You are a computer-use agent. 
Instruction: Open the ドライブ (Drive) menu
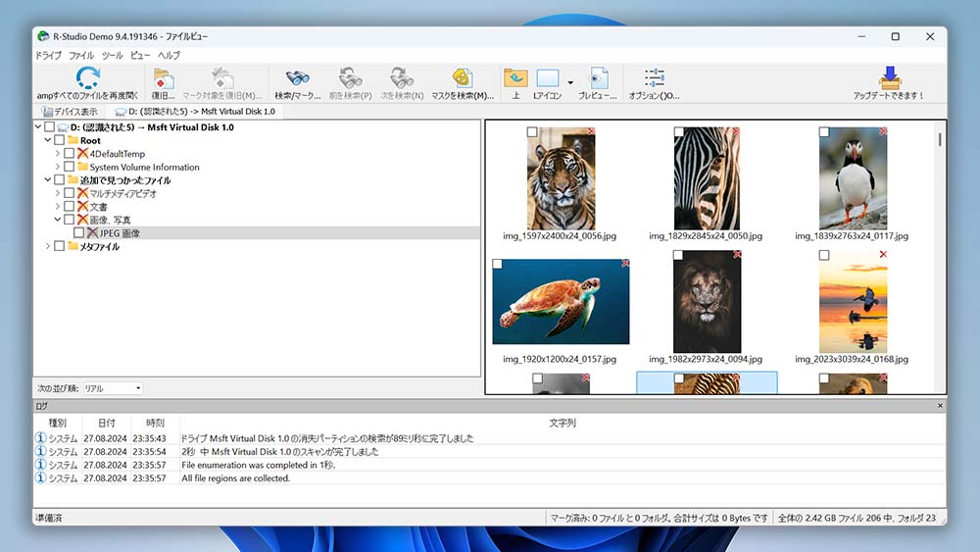(48, 55)
